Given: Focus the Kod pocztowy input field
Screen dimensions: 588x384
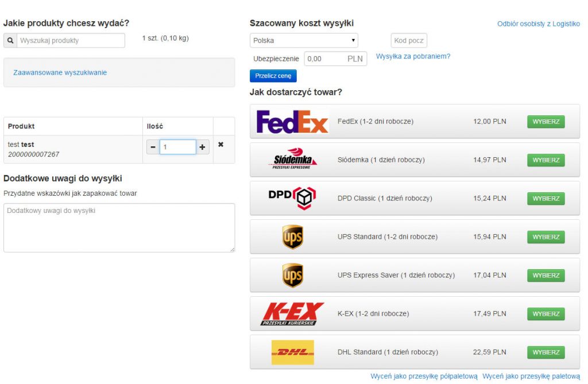Looking at the screenshot, I should (x=409, y=41).
